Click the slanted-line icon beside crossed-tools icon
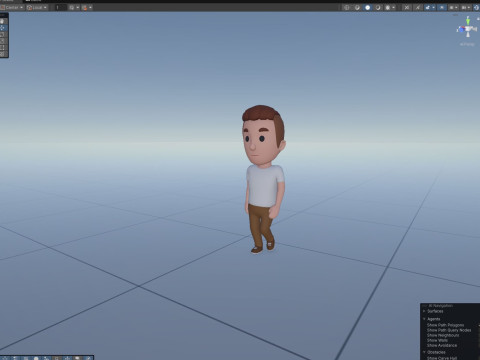The width and height of the screenshot is (480, 360). [x=418, y=7]
